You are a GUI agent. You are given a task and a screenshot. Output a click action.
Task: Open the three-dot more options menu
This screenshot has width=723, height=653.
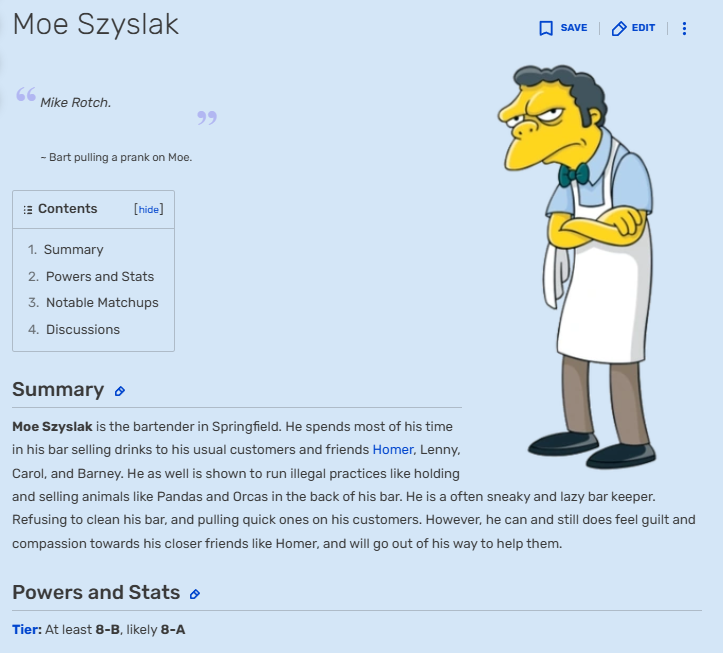[x=684, y=29]
